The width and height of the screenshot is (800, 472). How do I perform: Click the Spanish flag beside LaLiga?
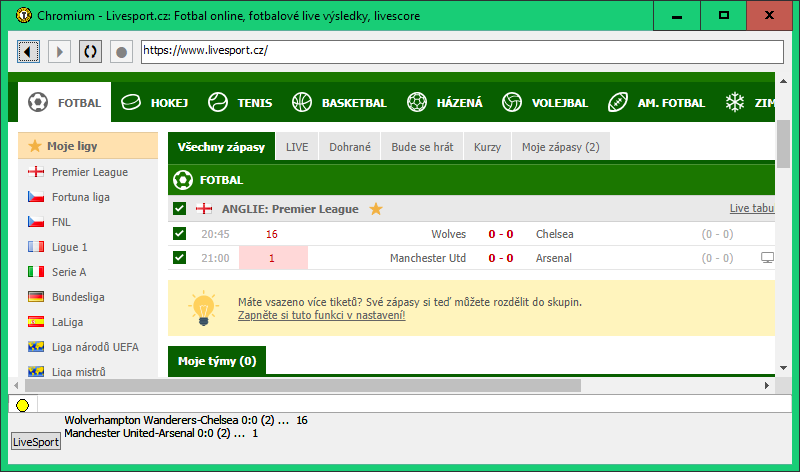[36, 322]
